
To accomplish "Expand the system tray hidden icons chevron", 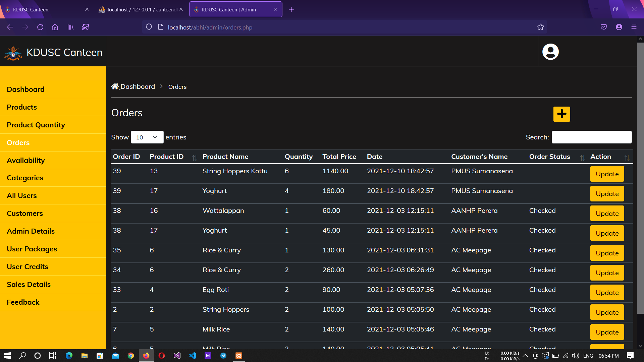I will [525, 356].
